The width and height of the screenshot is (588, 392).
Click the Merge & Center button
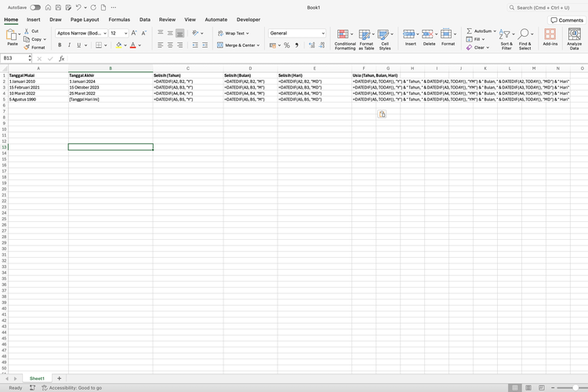[x=238, y=45]
